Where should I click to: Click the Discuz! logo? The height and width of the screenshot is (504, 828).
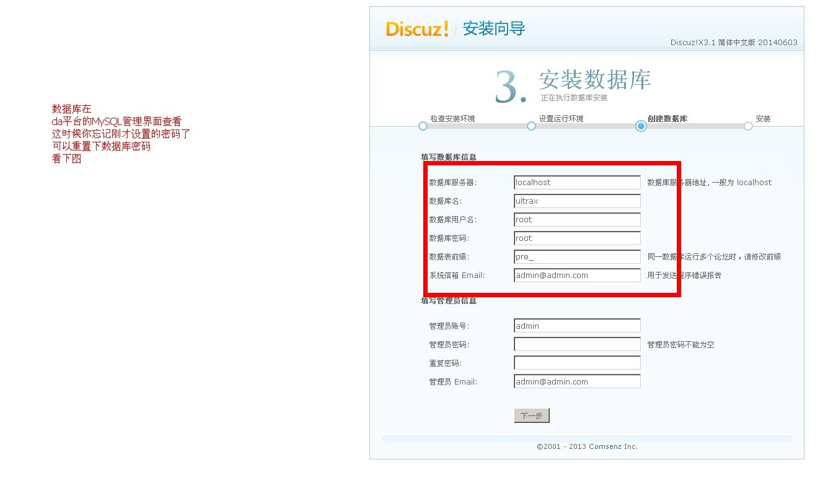417,29
